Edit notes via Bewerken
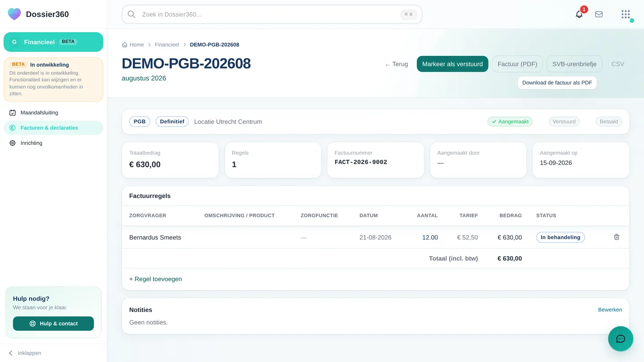The height and width of the screenshot is (362, 644). (610, 310)
